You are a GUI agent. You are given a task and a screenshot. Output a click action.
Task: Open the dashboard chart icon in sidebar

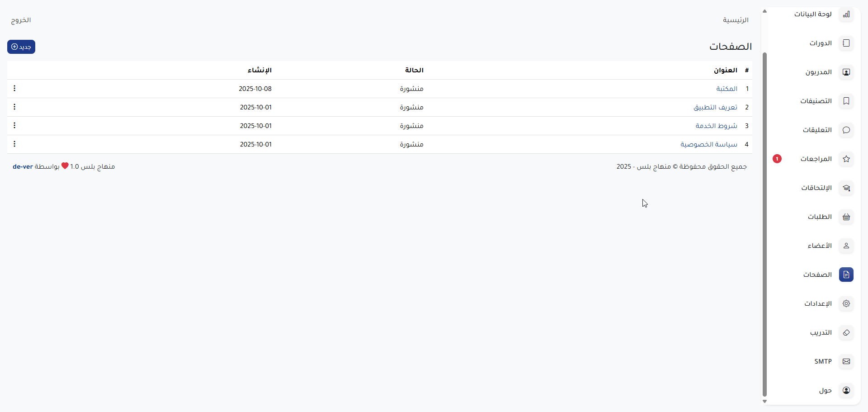coord(846,14)
